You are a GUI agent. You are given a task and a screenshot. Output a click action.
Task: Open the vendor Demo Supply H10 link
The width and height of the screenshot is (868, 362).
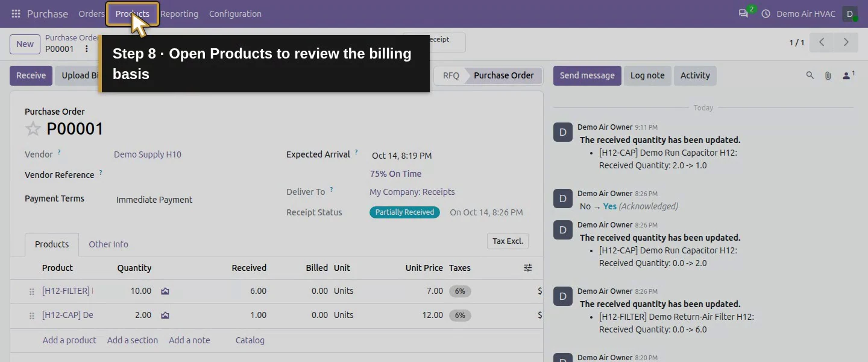pyautogui.click(x=148, y=154)
